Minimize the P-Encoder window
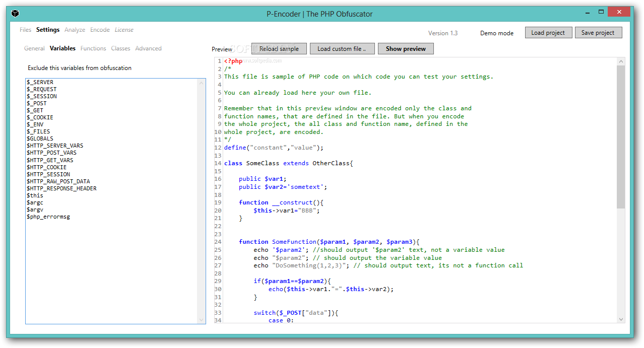Viewport: 644px width, 348px height. (587, 12)
